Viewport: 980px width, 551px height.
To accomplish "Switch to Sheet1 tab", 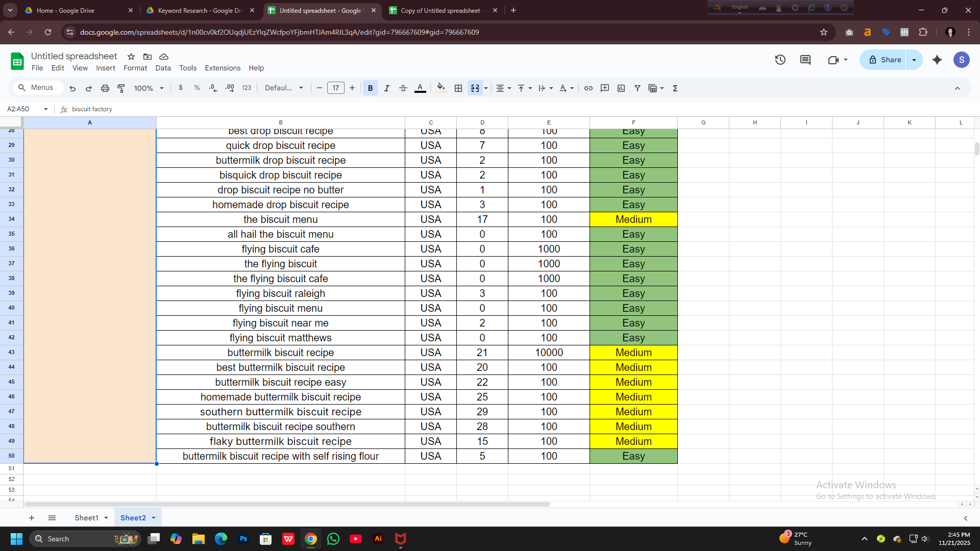I will (x=86, y=518).
